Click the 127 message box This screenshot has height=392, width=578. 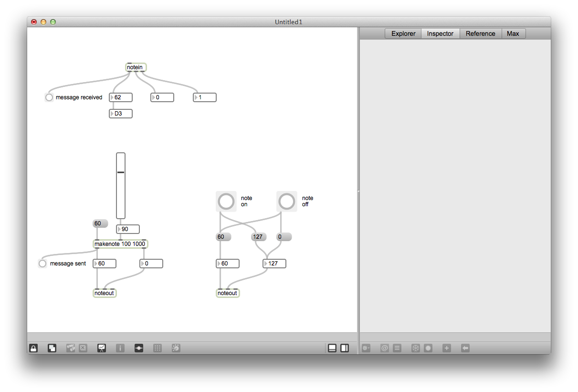click(x=259, y=237)
